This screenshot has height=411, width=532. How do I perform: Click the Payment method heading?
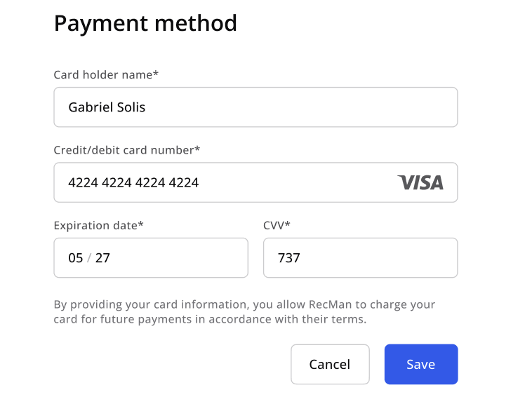(x=145, y=23)
